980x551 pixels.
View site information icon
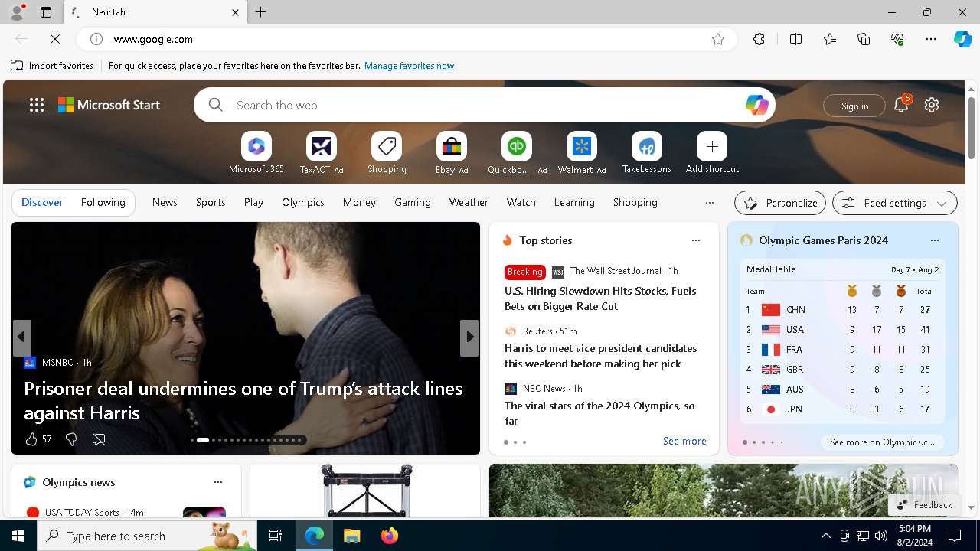click(x=96, y=39)
